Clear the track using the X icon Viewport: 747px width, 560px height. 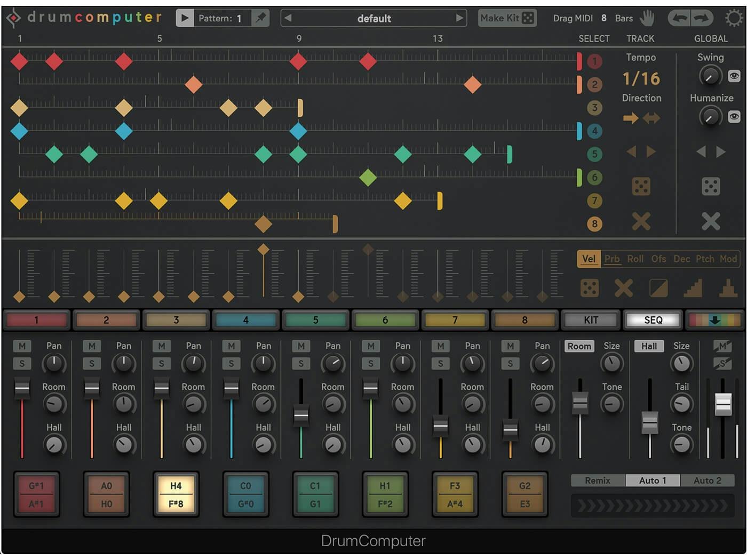click(640, 221)
